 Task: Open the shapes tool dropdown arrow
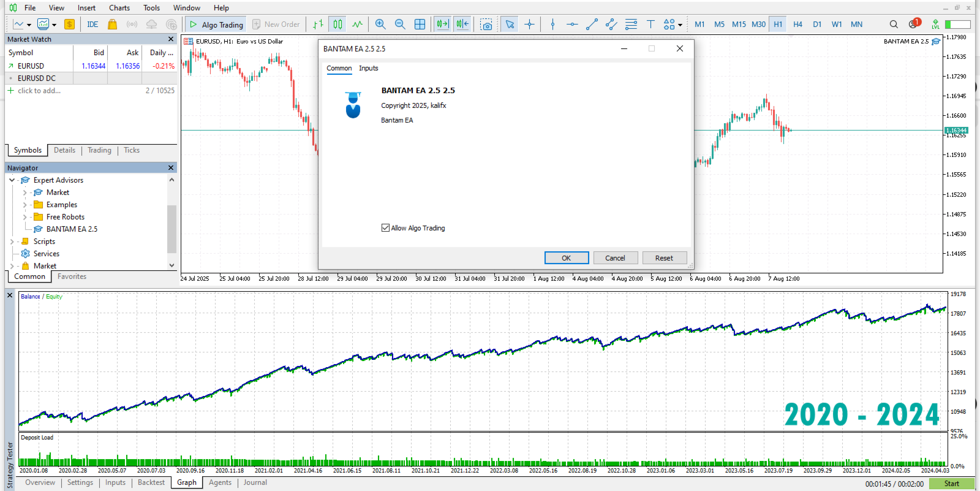click(x=680, y=25)
